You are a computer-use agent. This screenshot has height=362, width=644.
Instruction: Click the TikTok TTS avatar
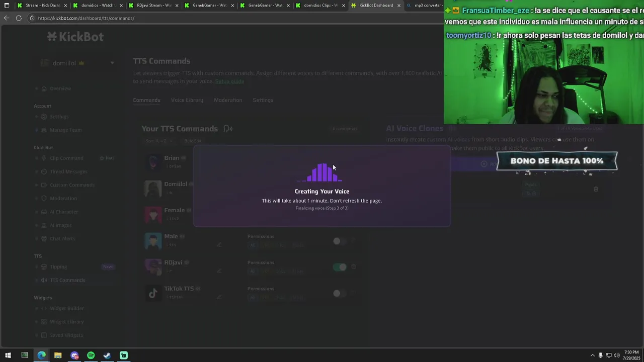pos(153,293)
